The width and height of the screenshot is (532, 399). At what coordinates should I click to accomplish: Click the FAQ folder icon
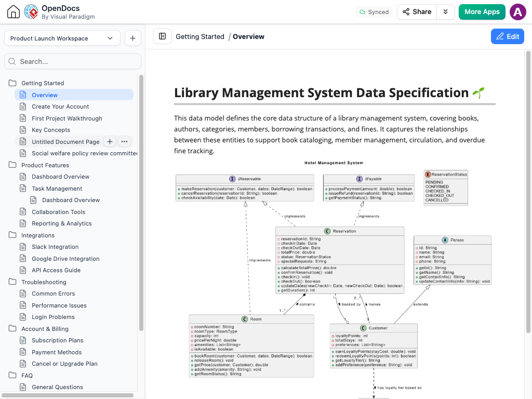click(x=12, y=375)
